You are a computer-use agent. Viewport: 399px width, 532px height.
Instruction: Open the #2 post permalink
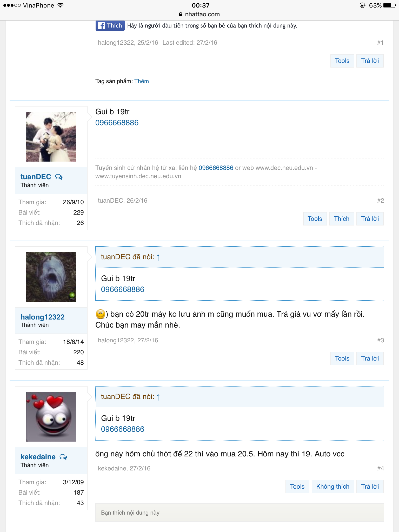tap(380, 201)
